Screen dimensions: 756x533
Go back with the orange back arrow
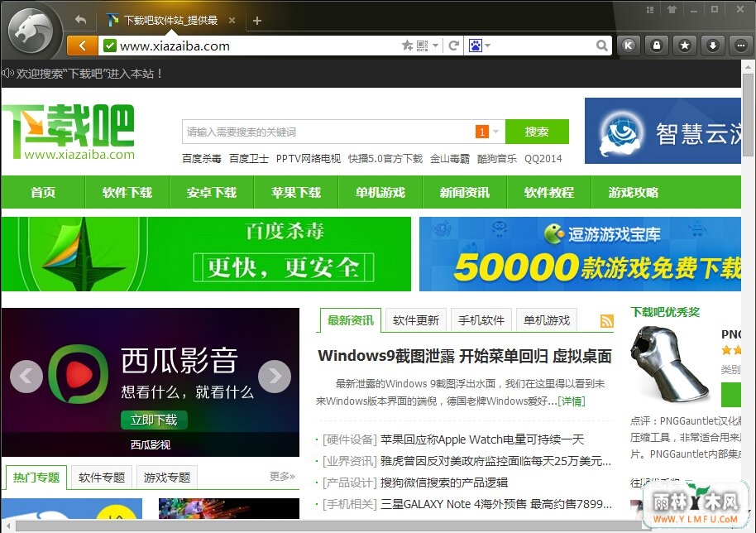tap(83, 46)
